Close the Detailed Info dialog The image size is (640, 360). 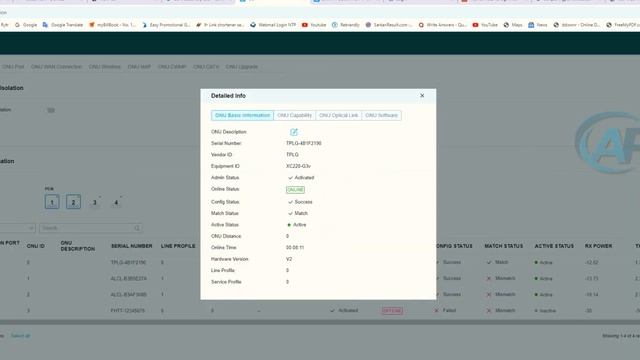click(422, 96)
